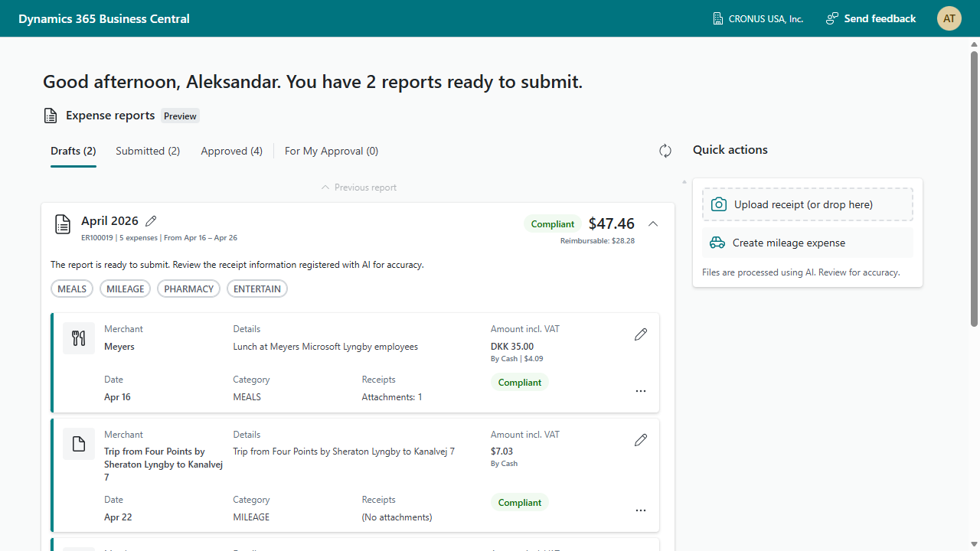Click the Apr 22 date value
Image resolution: width=980 pixels, height=551 pixels.
pos(118,517)
